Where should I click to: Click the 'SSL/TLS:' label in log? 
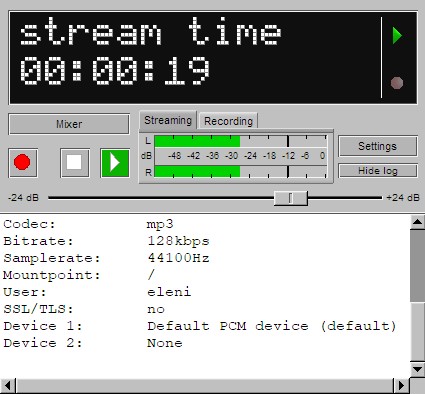point(38,309)
